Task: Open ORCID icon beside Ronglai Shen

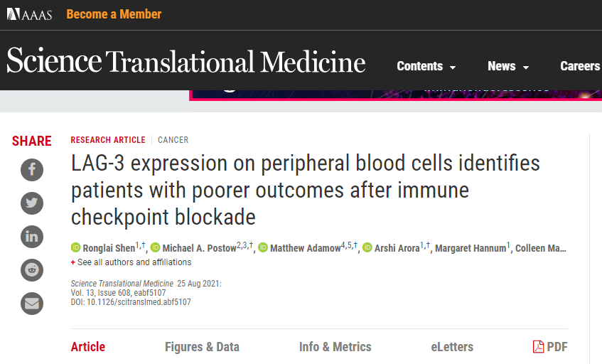Action: [75, 247]
